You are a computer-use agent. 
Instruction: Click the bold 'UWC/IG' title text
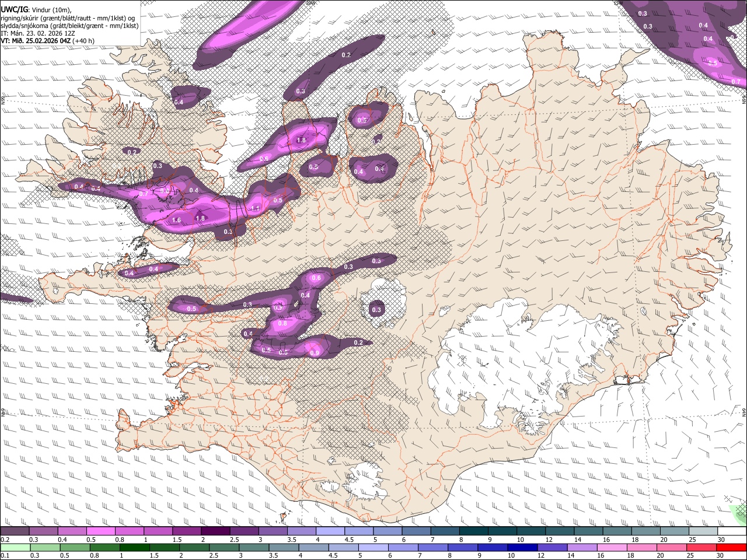(x=14, y=9)
